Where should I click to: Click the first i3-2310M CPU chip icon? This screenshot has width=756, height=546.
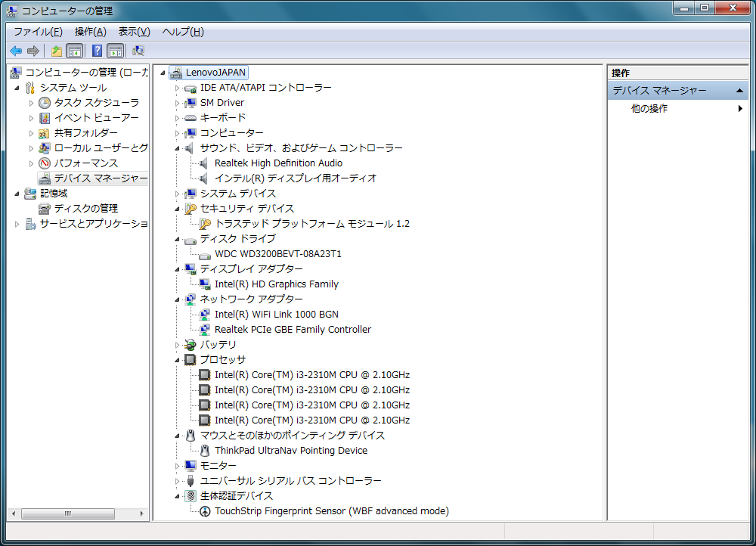point(205,375)
